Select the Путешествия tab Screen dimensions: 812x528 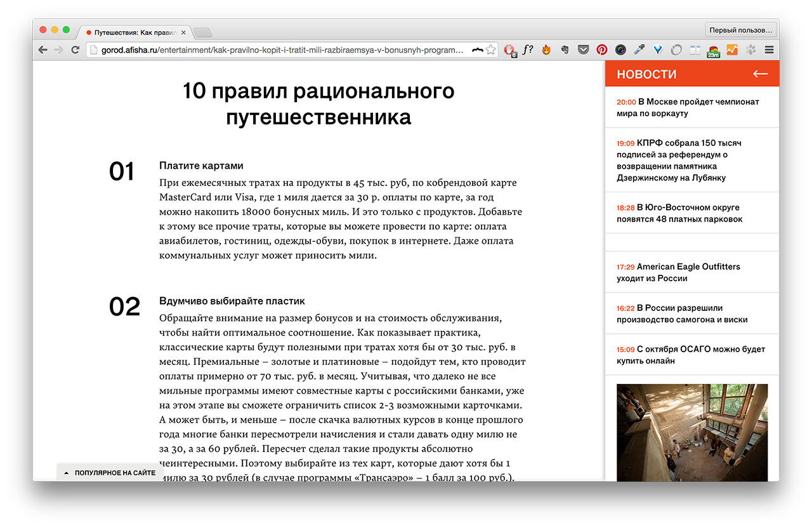[x=135, y=32]
